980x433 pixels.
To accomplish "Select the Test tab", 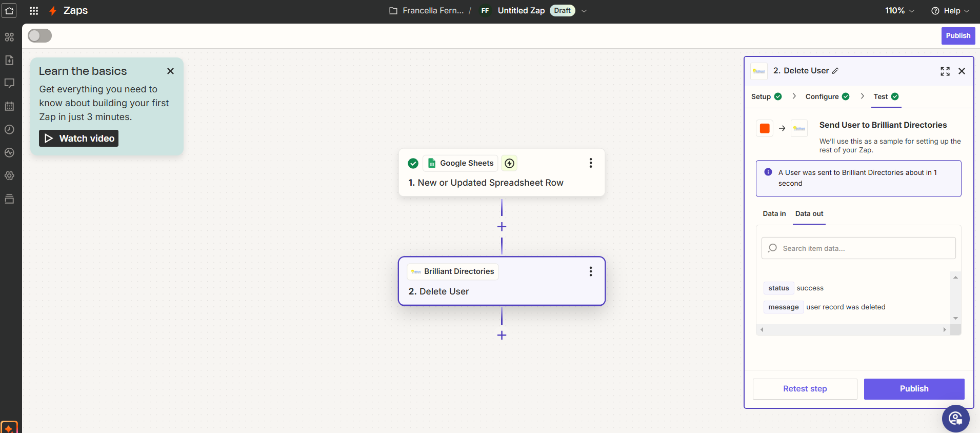I will tap(886, 96).
